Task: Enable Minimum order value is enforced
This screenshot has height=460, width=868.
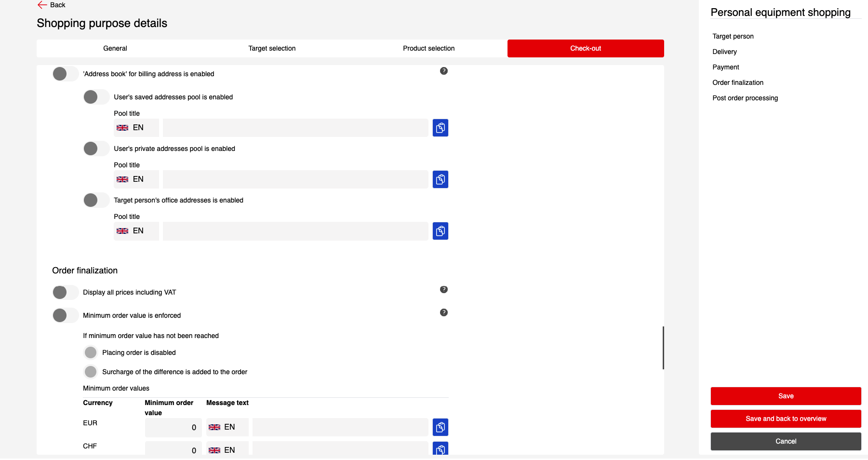Action: (x=65, y=315)
